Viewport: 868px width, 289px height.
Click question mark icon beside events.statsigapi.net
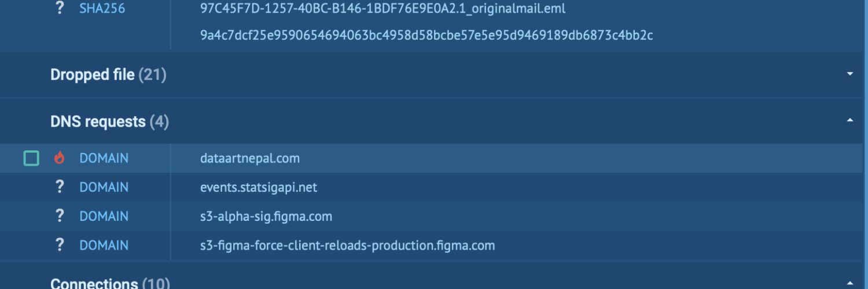pyautogui.click(x=59, y=187)
